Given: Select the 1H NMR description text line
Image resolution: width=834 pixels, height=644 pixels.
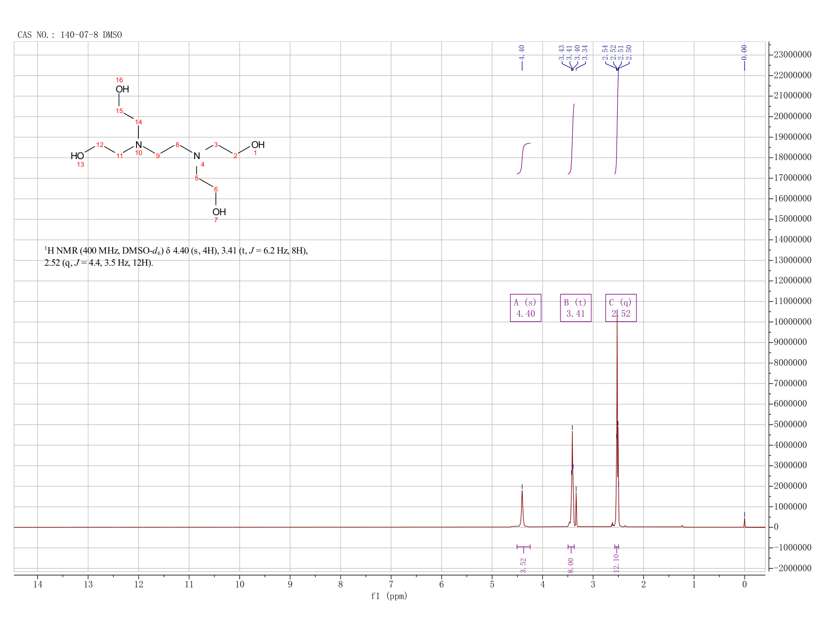Looking at the screenshot, I should (x=176, y=251).
